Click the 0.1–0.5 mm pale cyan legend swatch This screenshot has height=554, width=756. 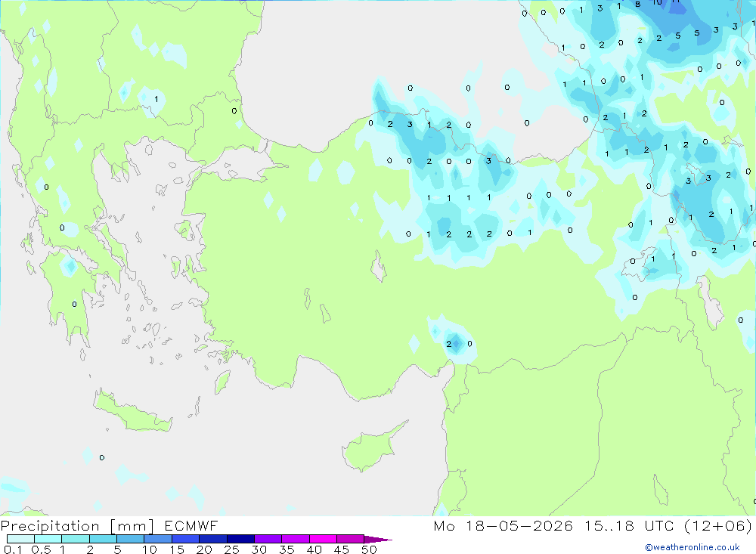(20, 539)
